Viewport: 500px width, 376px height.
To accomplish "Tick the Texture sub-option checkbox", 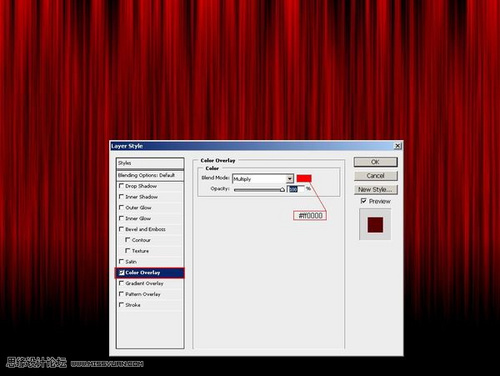I will 127,250.
